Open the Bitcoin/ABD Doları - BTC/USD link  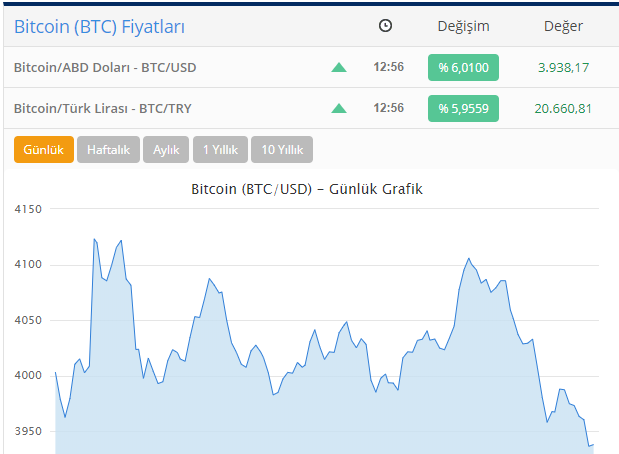pyautogui.click(x=105, y=68)
